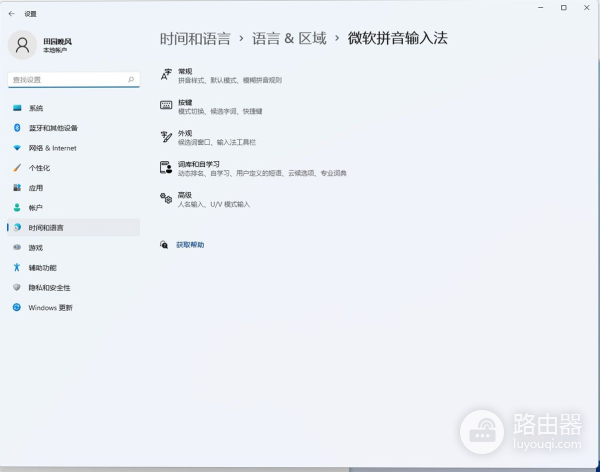Click the 游戏 controller icon
Image resolution: width=600 pixels, height=472 pixels.
[x=17, y=247]
